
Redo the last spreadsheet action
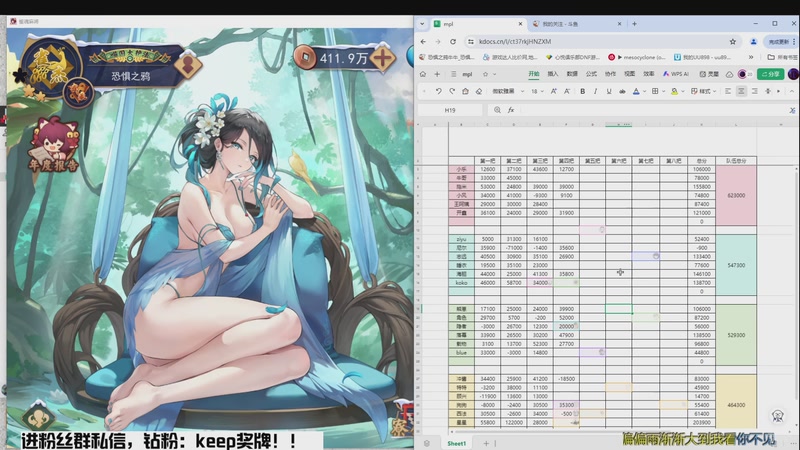(452, 91)
